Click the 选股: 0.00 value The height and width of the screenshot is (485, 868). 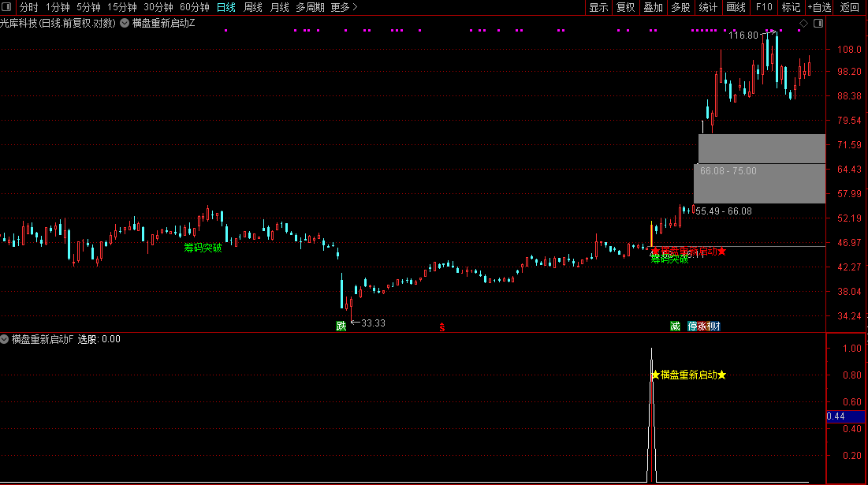pyautogui.click(x=99, y=339)
